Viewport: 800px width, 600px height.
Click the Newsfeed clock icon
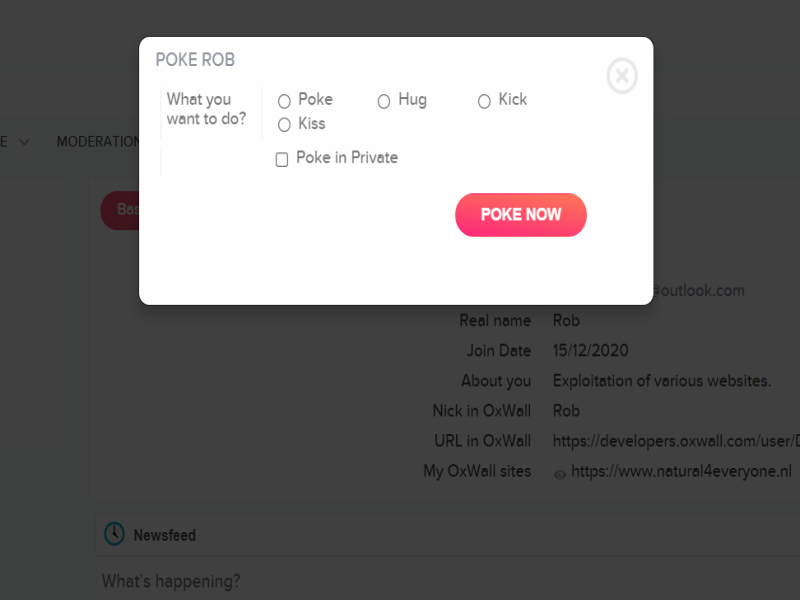114,534
